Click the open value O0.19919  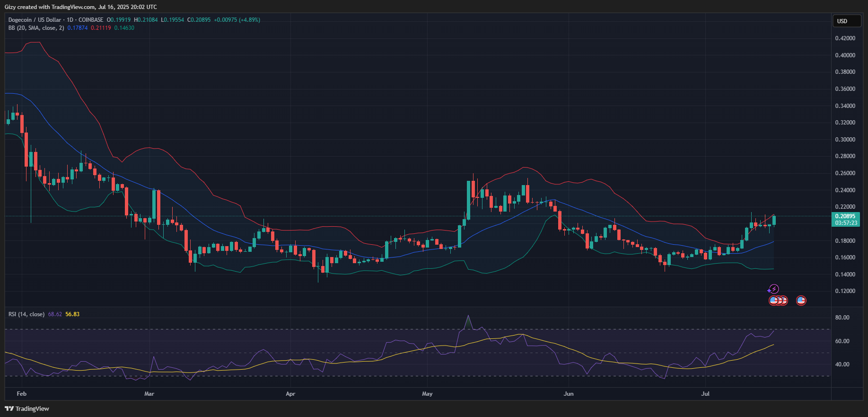tap(119, 20)
